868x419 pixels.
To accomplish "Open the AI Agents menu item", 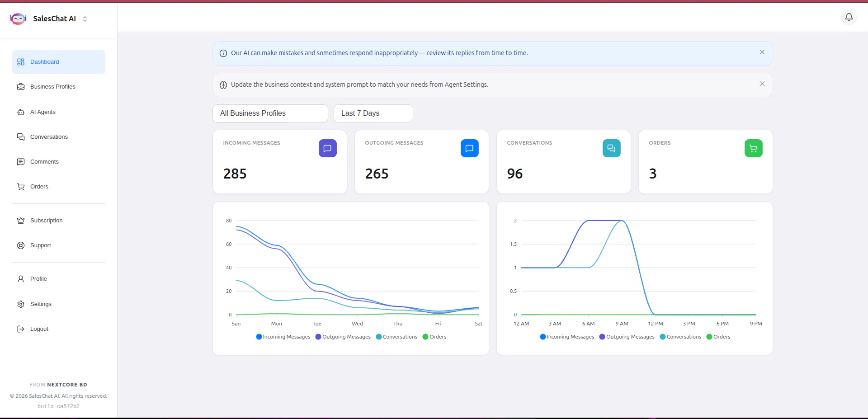I will (58, 112).
